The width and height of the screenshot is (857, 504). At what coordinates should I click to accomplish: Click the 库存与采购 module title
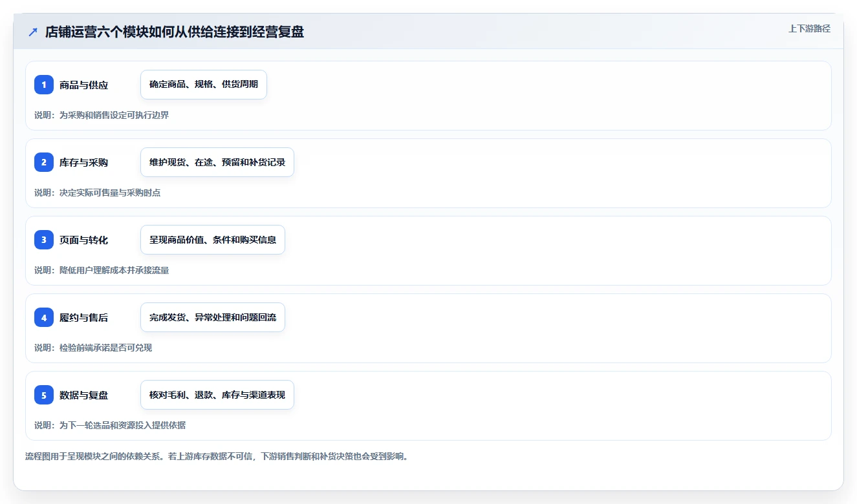coord(83,162)
